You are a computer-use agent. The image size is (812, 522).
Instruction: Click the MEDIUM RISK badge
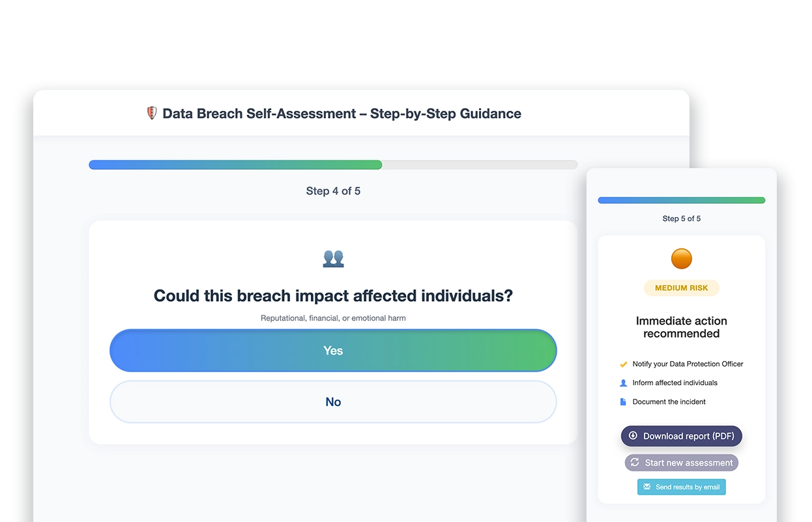pyautogui.click(x=682, y=288)
